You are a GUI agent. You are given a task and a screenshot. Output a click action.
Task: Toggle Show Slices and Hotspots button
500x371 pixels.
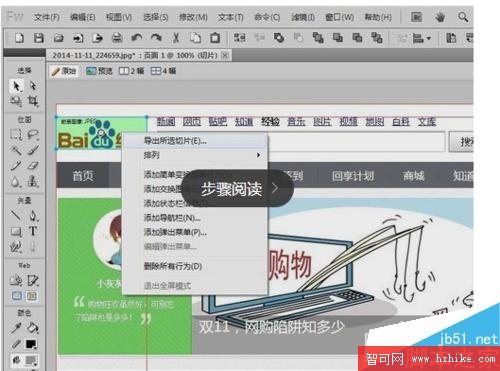click(x=32, y=296)
